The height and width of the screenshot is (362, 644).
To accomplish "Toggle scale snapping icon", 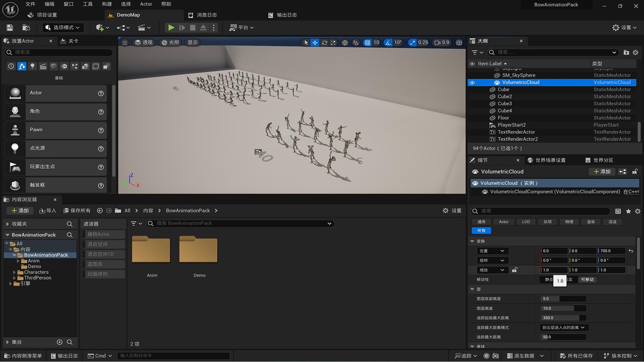I will pyautogui.click(x=413, y=43).
